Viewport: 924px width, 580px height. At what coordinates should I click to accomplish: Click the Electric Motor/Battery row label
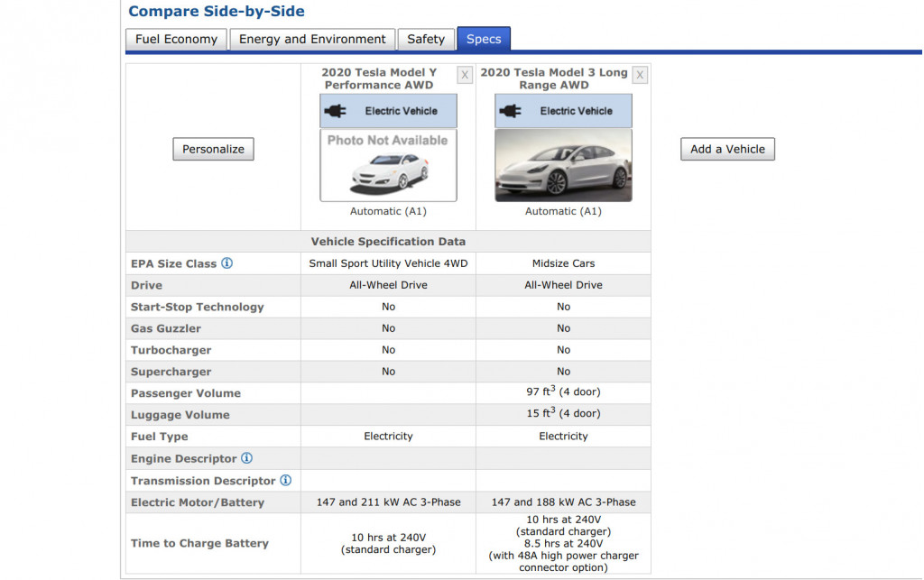pos(198,502)
